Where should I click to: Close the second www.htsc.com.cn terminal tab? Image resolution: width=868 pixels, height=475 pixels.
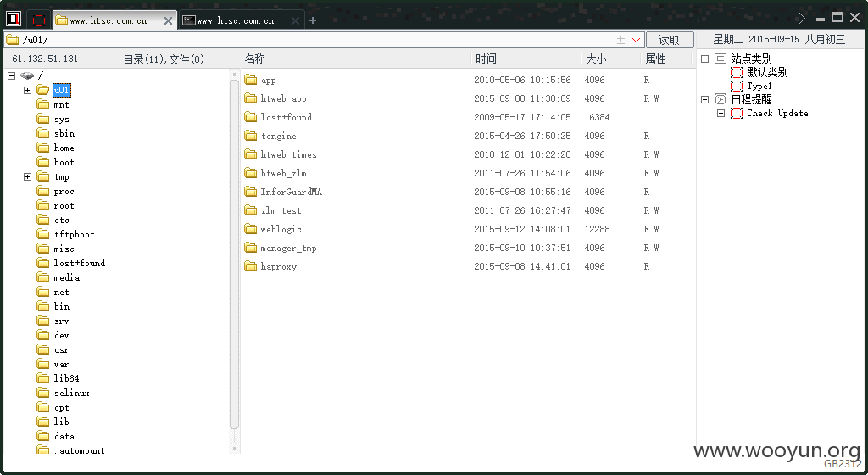pos(296,20)
